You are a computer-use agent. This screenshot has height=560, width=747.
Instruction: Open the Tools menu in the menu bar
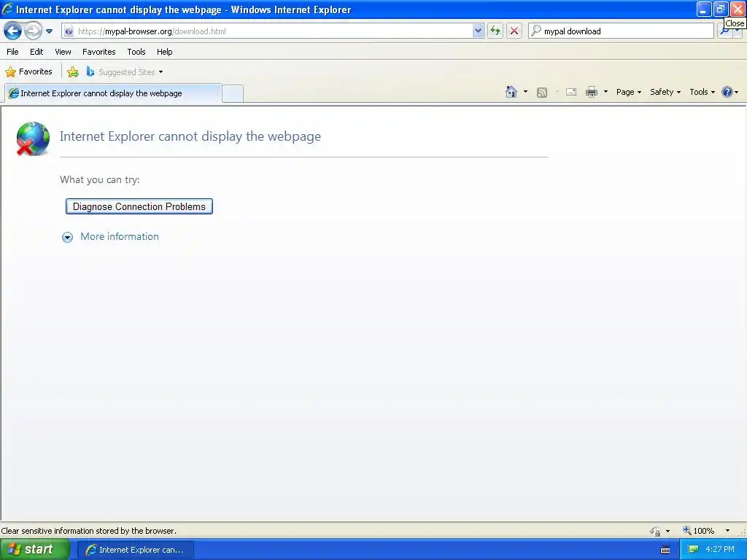136,52
